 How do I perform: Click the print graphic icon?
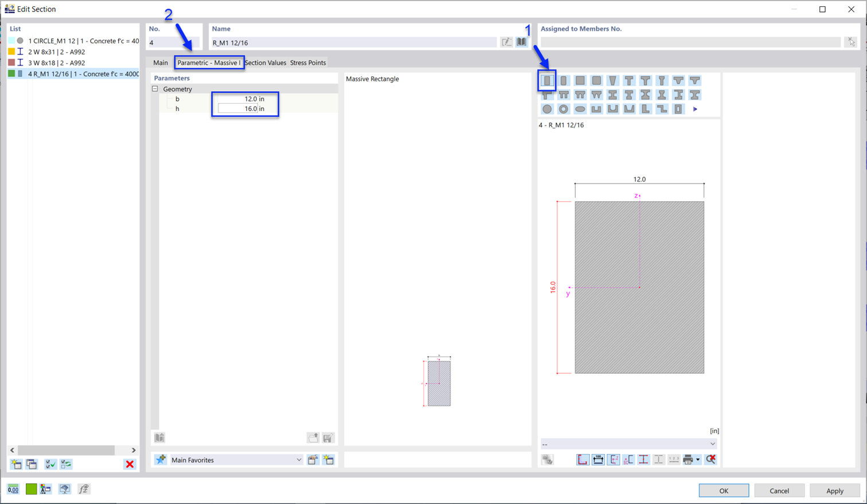coord(688,459)
